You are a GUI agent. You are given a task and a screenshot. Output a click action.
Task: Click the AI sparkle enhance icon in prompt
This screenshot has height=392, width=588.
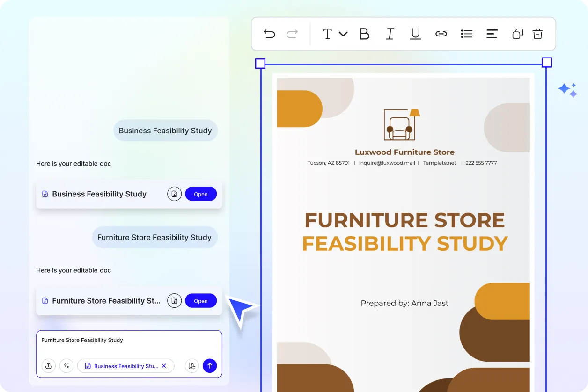(x=66, y=366)
